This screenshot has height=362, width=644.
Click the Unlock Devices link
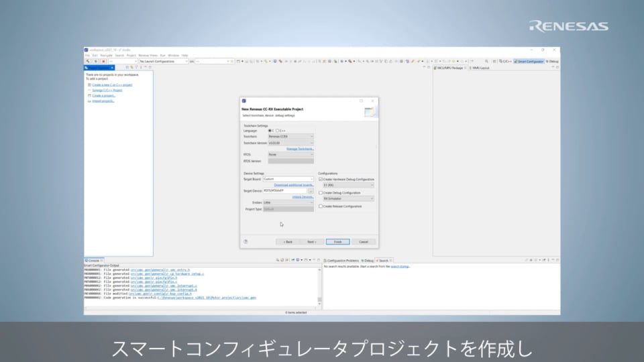(303, 197)
